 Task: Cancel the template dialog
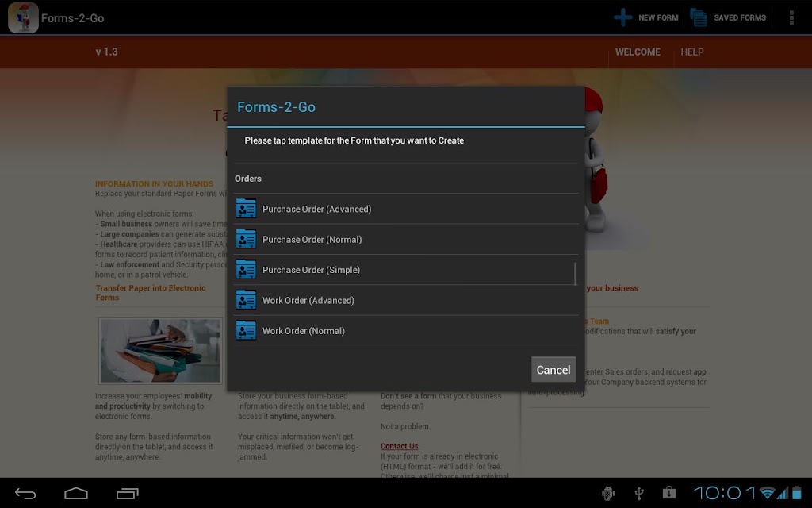click(553, 370)
